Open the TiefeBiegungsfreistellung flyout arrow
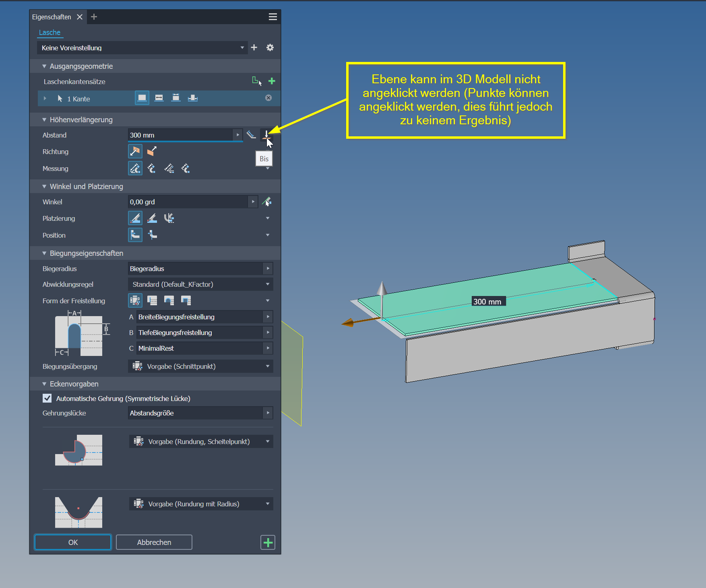Viewport: 706px width, 588px height. click(268, 333)
